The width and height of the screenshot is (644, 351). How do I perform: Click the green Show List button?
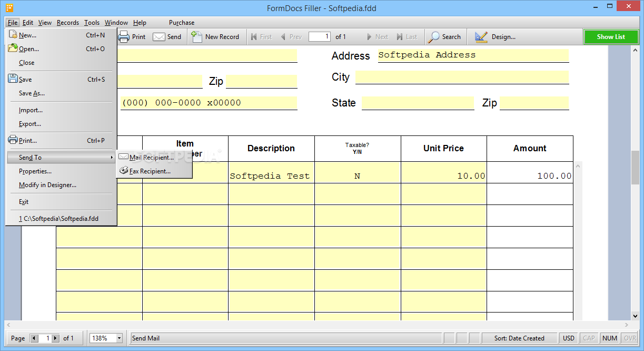click(611, 37)
